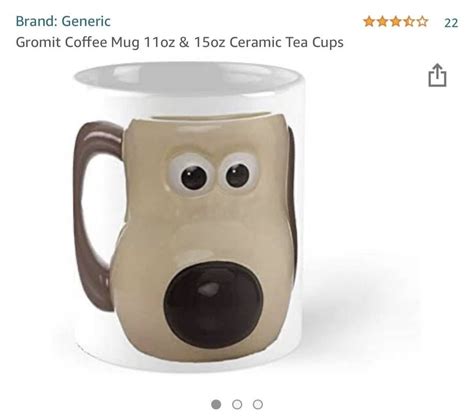Click the Gromit Coffee Mug product title
The image size is (474, 418).
(179, 43)
